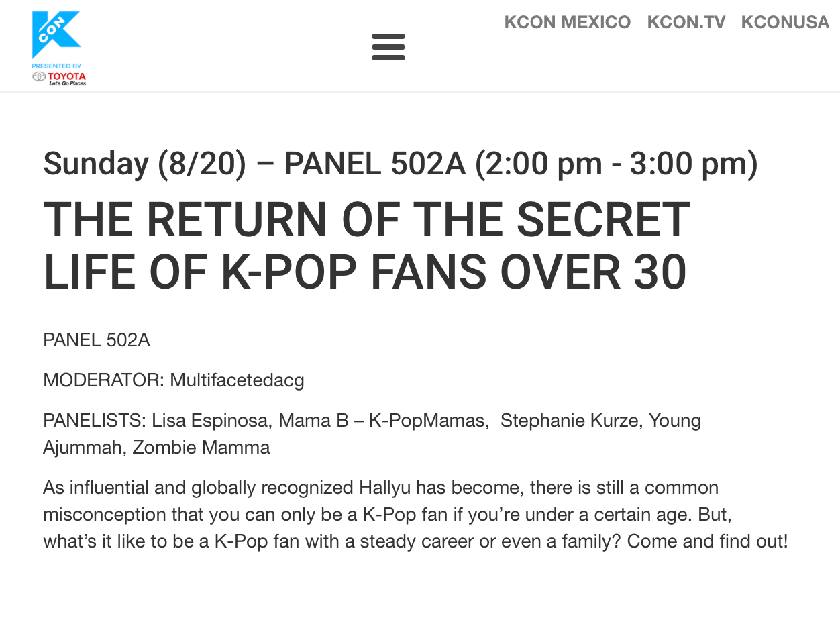
Task: Click the "Sunday (8/20)" date in the heading
Action: click(144, 164)
